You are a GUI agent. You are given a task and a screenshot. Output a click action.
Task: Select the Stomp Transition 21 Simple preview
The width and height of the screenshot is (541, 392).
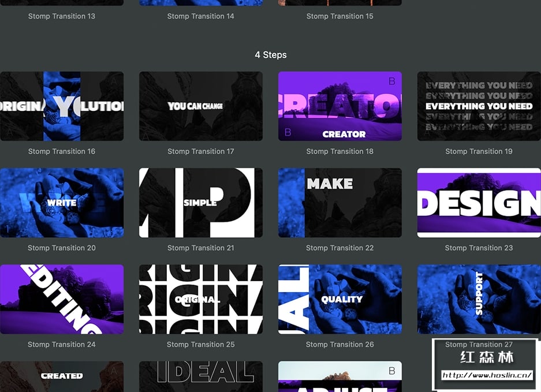201,203
